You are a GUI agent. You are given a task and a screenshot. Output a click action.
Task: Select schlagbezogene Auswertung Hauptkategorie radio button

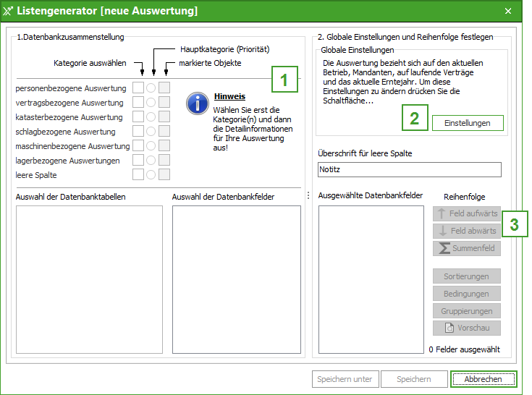[x=151, y=131]
